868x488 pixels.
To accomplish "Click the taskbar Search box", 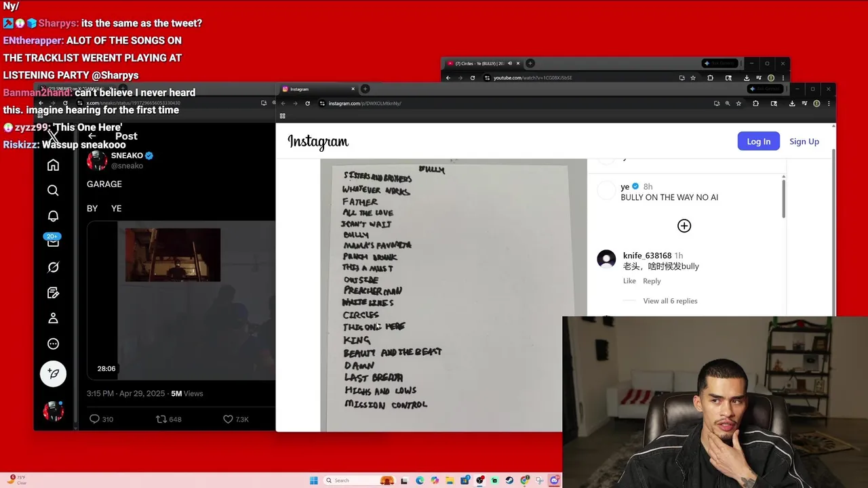I will (359, 481).
